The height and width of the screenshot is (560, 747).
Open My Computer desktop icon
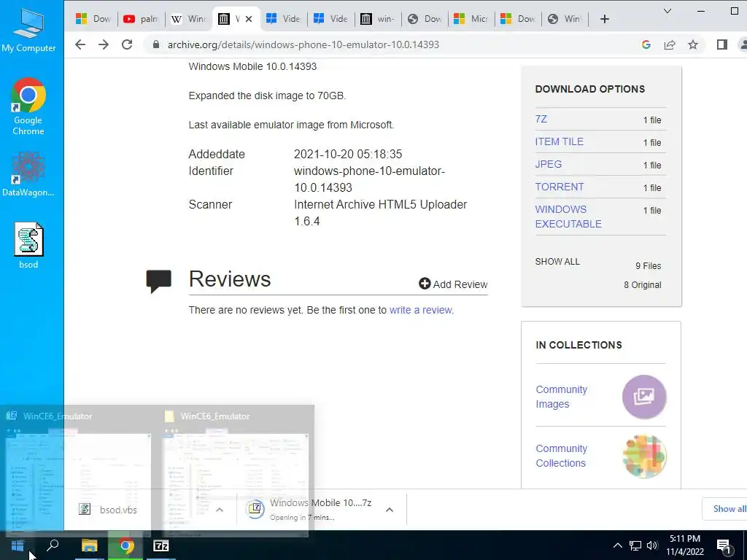tap(28, 31)
